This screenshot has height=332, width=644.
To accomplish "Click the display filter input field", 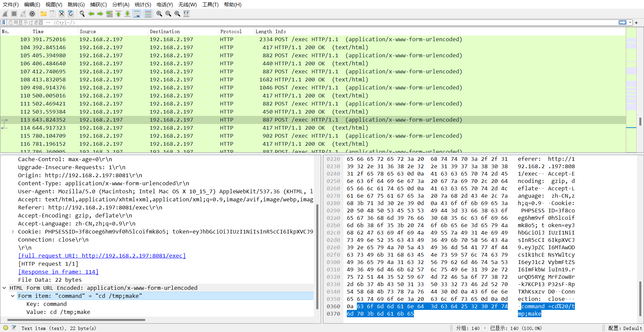I will pyautogui.click(x=312, y=22).
